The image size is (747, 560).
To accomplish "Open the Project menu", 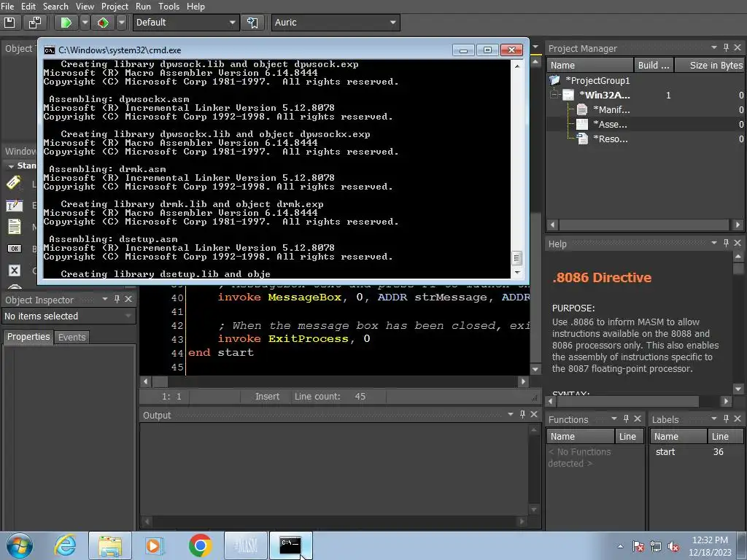I will tap(115, 6).
